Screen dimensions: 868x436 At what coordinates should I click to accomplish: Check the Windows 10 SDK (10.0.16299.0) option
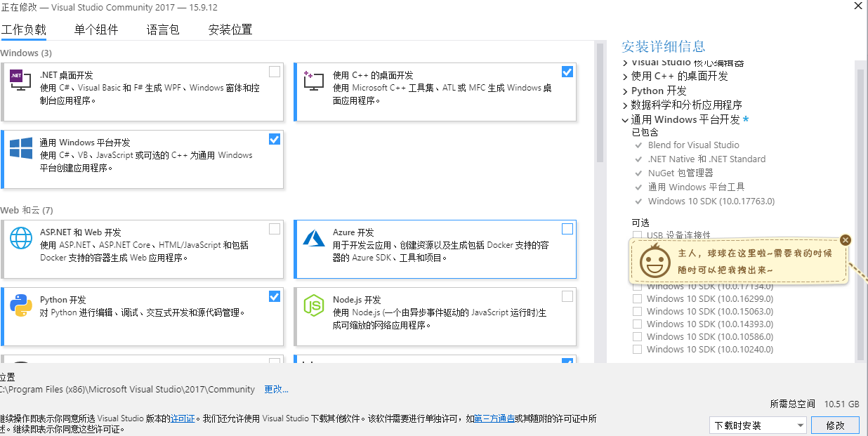(637, 299)
